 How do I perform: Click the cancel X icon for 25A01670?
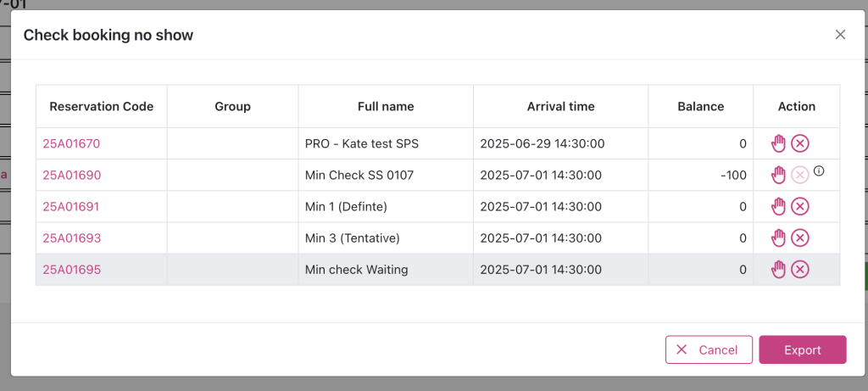click(800, 143)
